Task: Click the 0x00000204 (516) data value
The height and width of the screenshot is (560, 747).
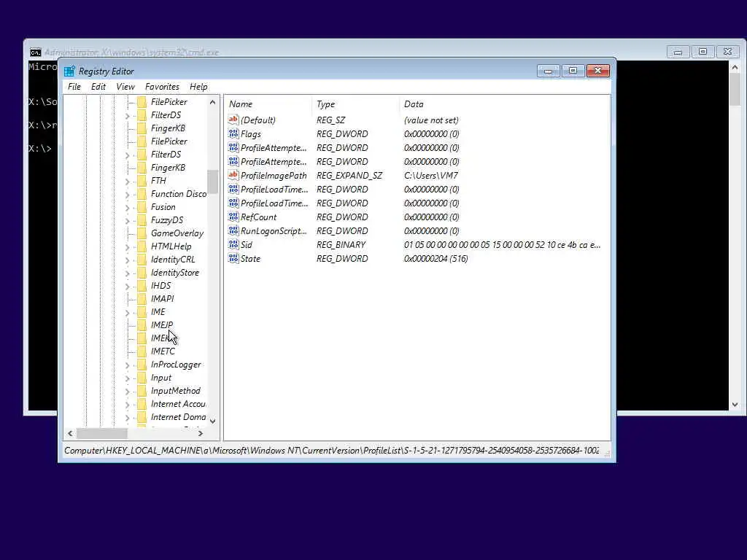Action: click(436, 258)
